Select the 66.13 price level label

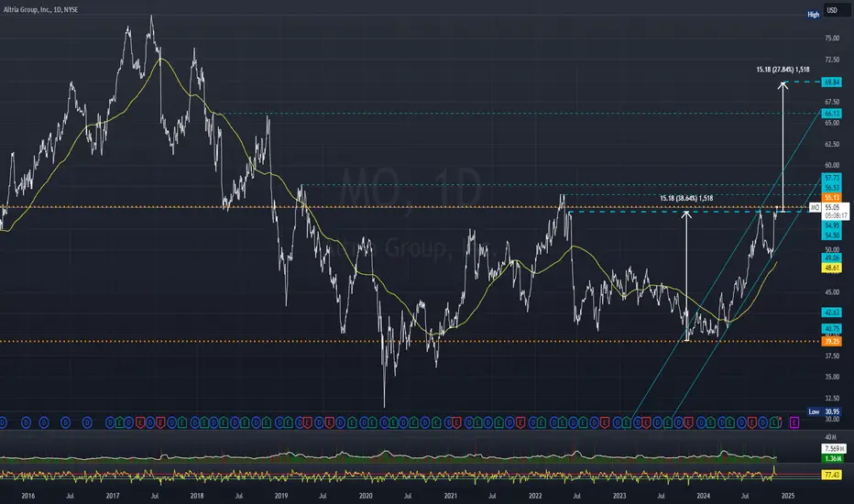[832, 114]
